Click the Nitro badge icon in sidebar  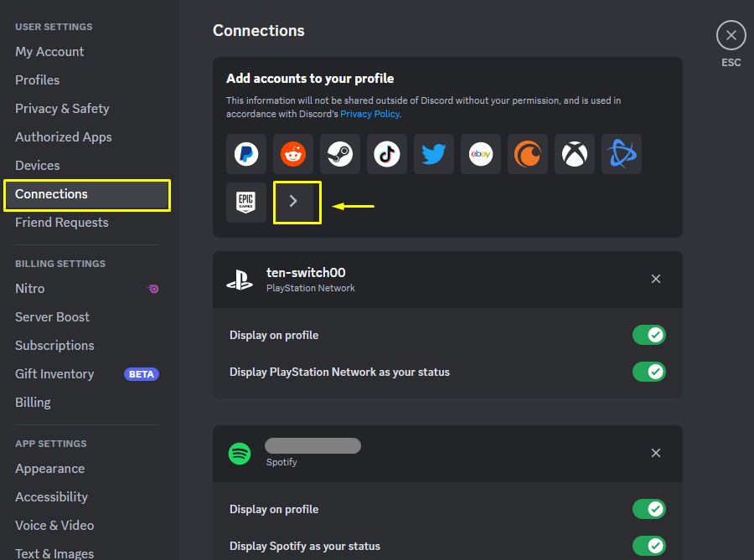(x=153, y=289)
